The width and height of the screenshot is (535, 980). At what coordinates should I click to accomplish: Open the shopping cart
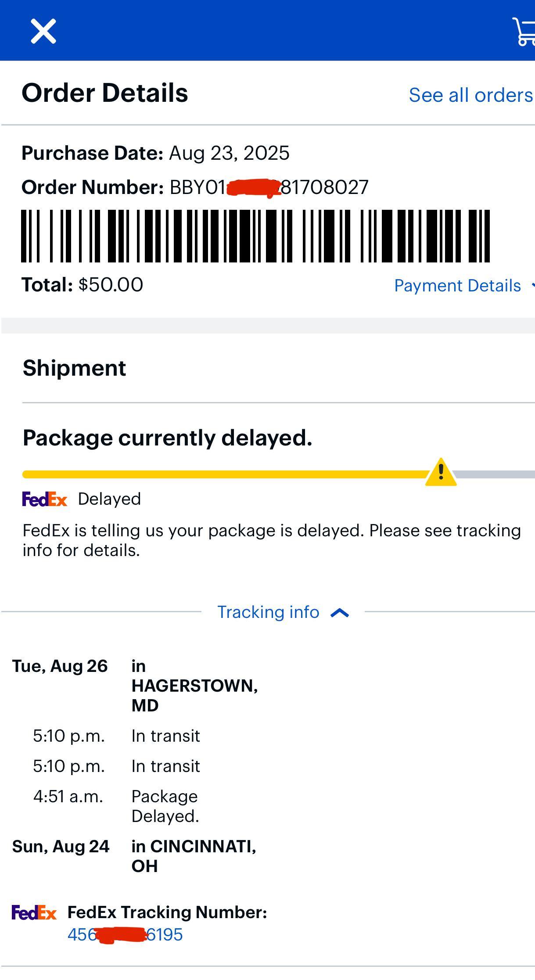click(x=525, y=32)
